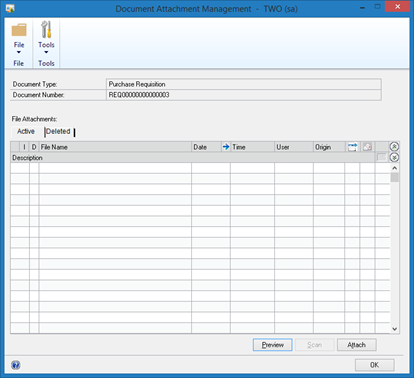The image size is (414, 378).
Task: Click the Preview button
Action: point(273,345)
